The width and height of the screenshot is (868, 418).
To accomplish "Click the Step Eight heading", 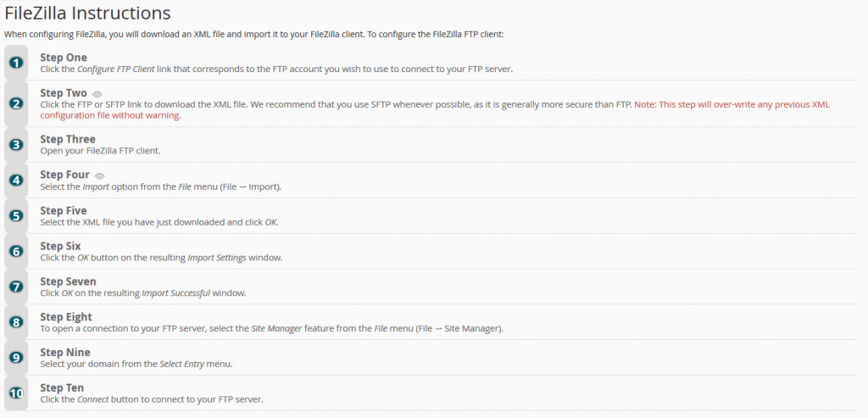I will pos(66,317).
